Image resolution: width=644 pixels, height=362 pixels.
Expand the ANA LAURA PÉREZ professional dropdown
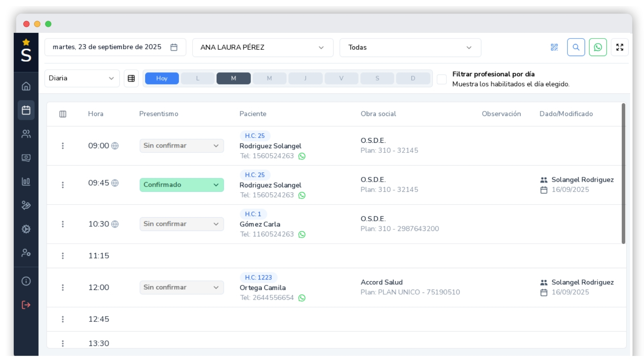pyautogui.click(x=263, y=48)
